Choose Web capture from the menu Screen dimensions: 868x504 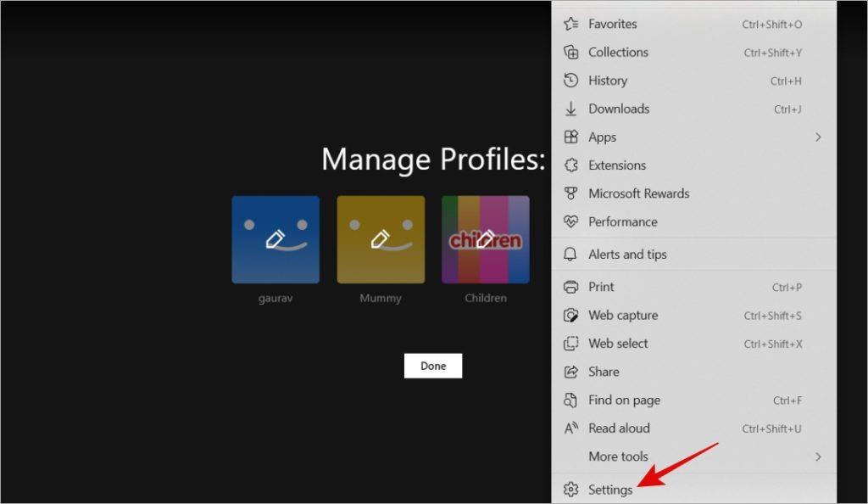point(694,315)
